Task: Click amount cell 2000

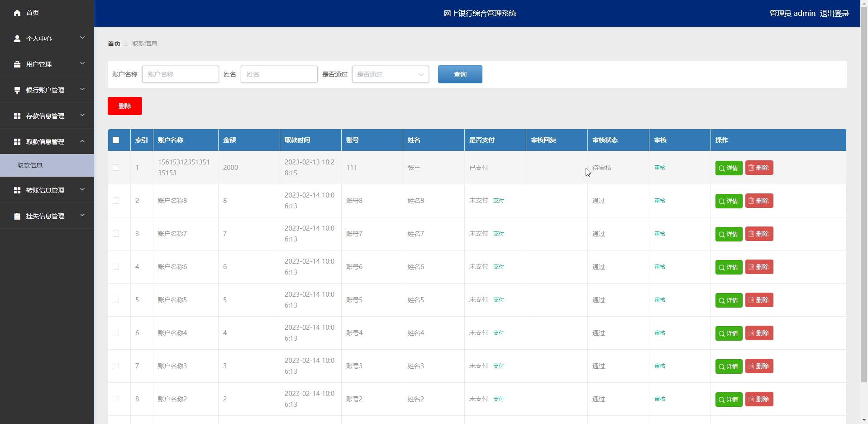Action: (230, 168)
